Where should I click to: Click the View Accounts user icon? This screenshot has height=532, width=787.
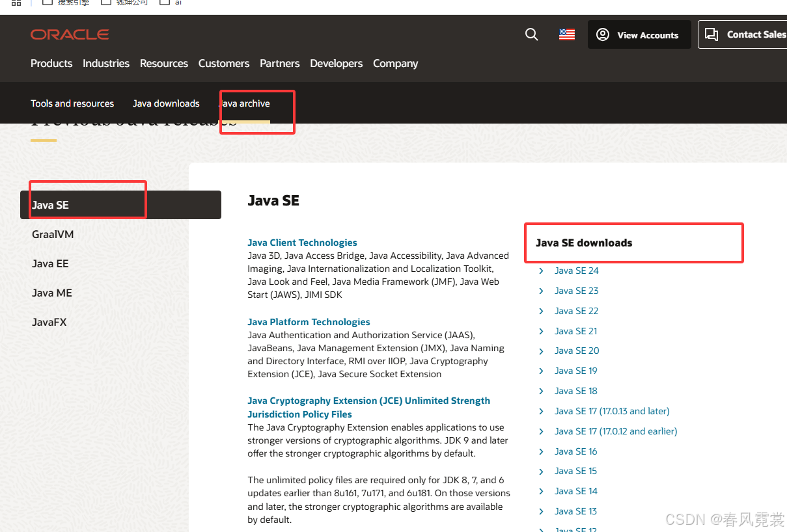click(x=603, y=34)
